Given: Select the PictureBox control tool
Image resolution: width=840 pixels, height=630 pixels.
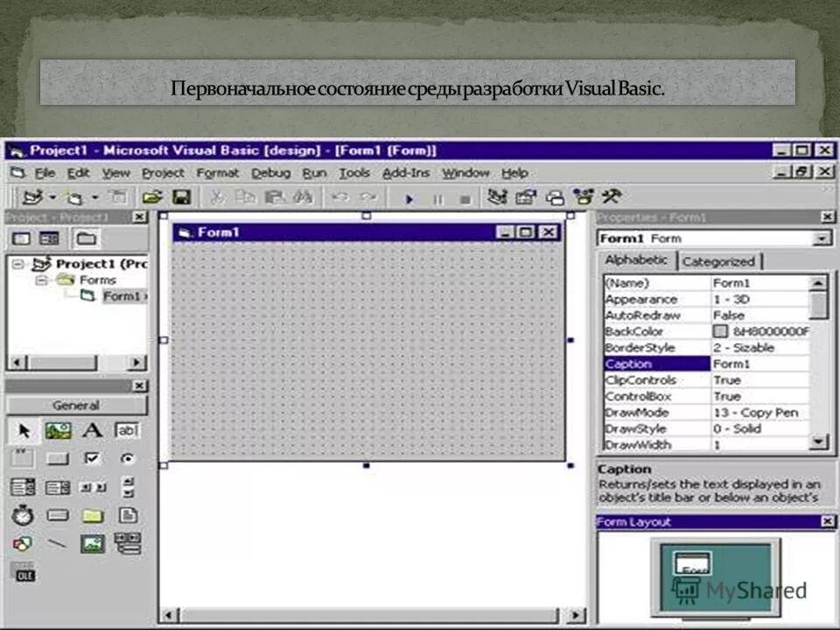Looking at the screenshot, I should coord(58,430).
